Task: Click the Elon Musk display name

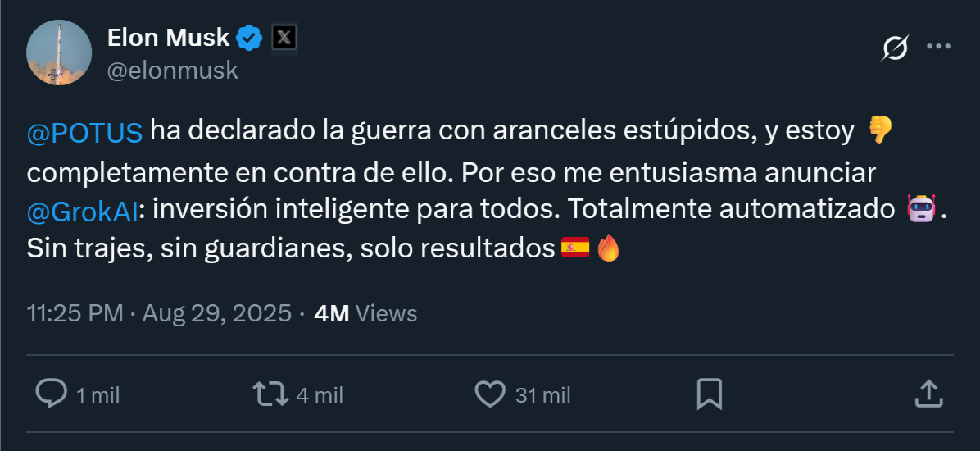Action: [x=169, y=37]
